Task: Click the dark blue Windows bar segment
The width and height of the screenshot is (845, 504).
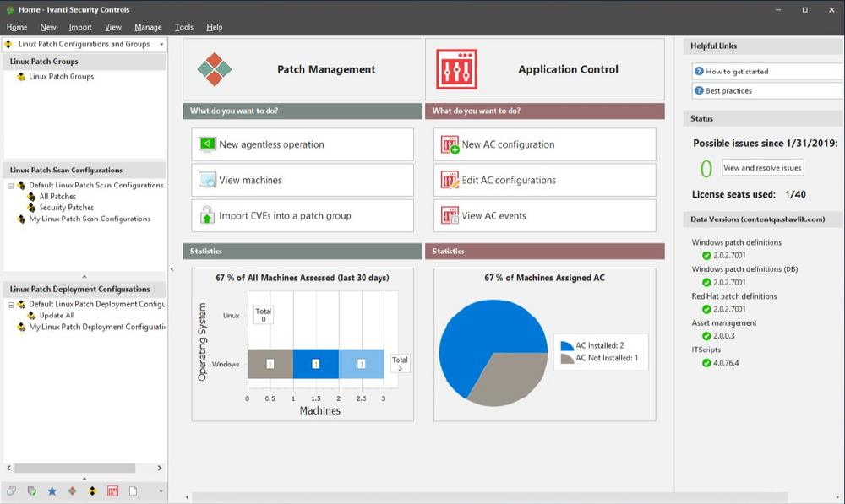Action: coord(316,364)
